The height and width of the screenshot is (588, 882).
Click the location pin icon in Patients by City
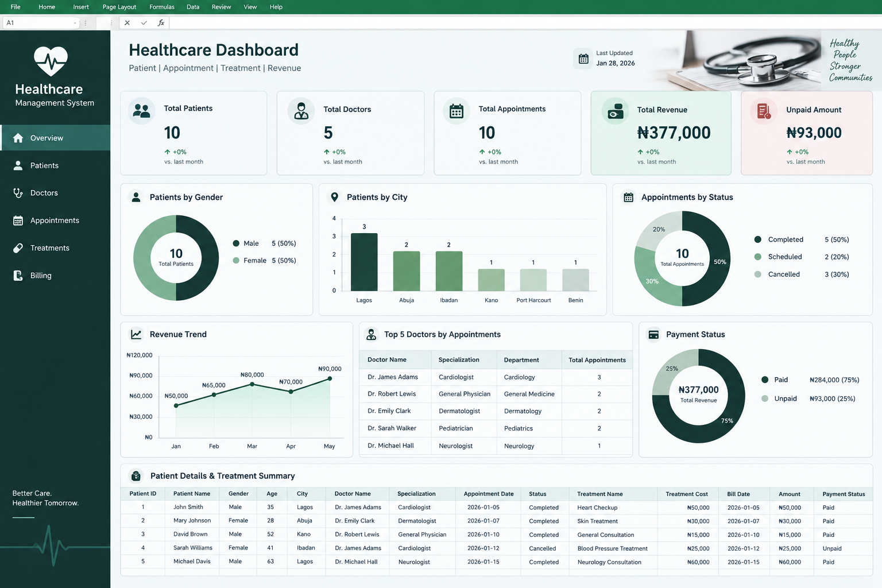click(x=334, y=197)
